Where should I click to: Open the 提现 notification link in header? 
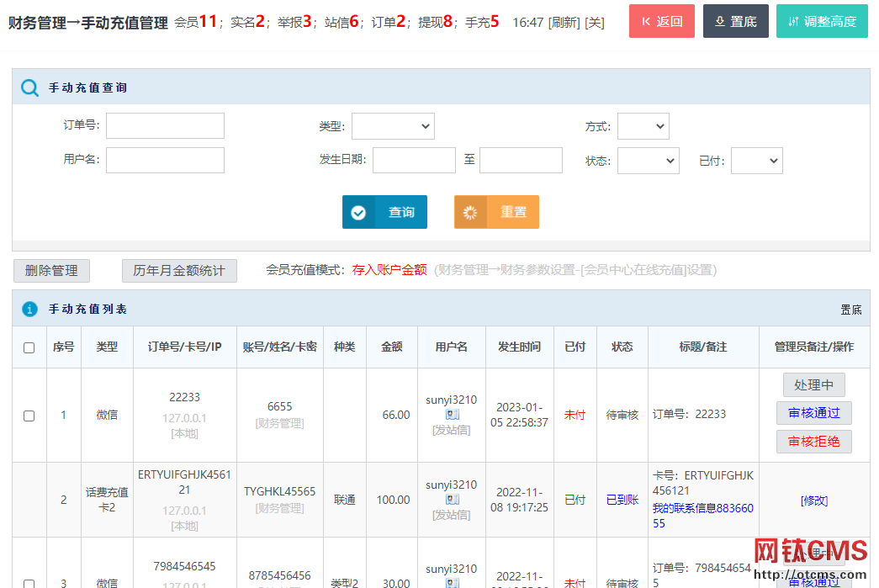coord(435,23)
